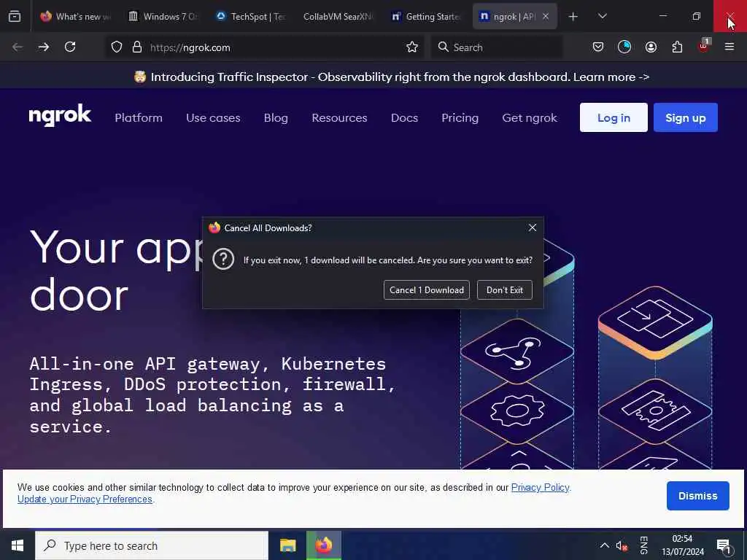This screenshot has width=747, height=560.
Task: Click Get ngrok in navigation
Action: tap(530, 117)
